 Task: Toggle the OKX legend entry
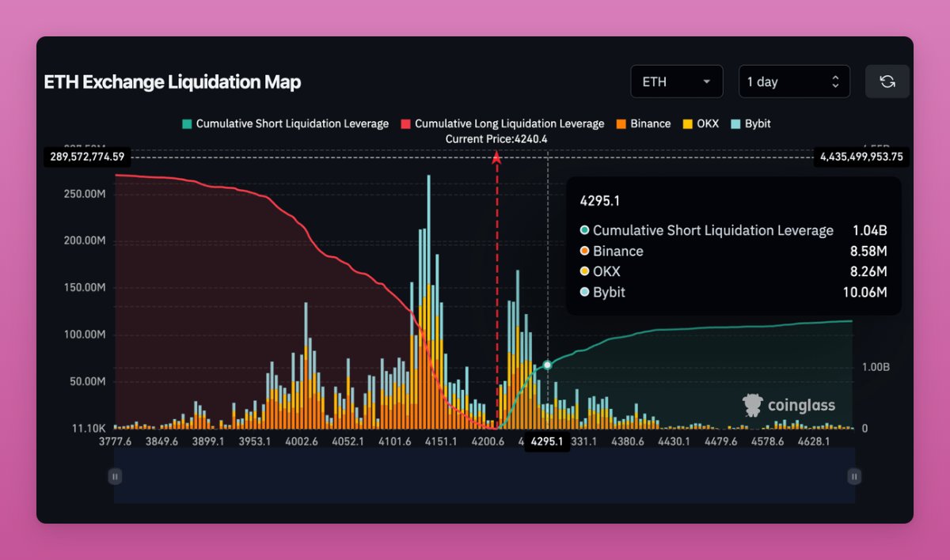[701, 123]
